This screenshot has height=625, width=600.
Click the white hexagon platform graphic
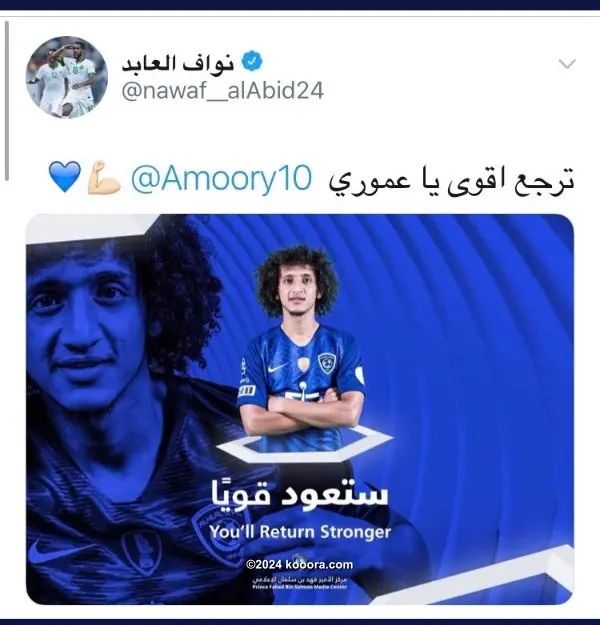coord(304,444)
